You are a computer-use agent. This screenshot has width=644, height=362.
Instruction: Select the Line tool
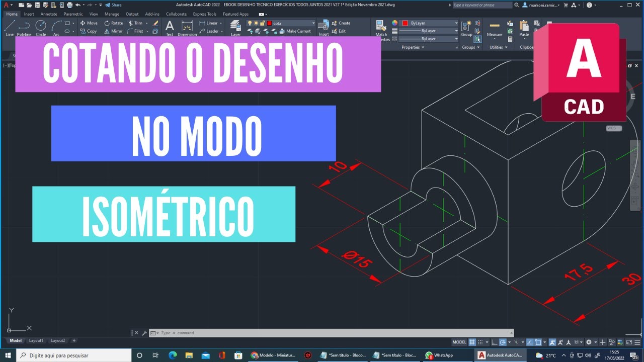(10, 28)
